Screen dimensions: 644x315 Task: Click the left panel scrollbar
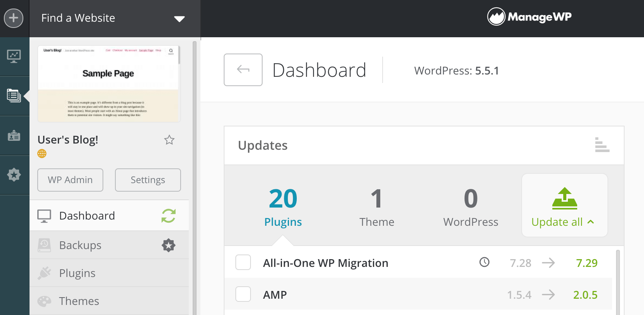195,178
